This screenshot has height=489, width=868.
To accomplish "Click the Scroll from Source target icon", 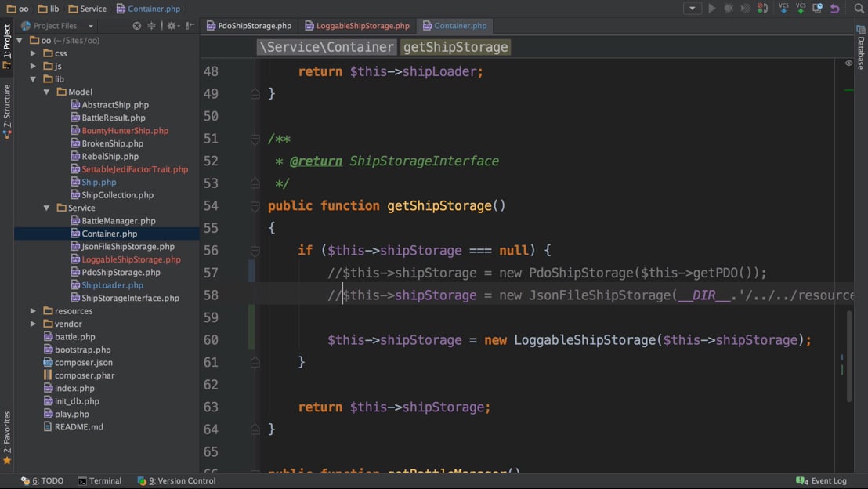I will click(137, 26).
